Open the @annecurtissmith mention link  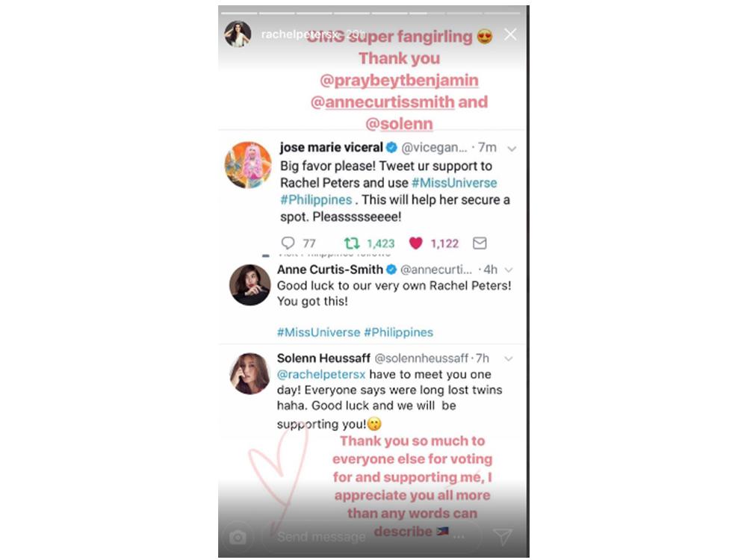point(382,102)
